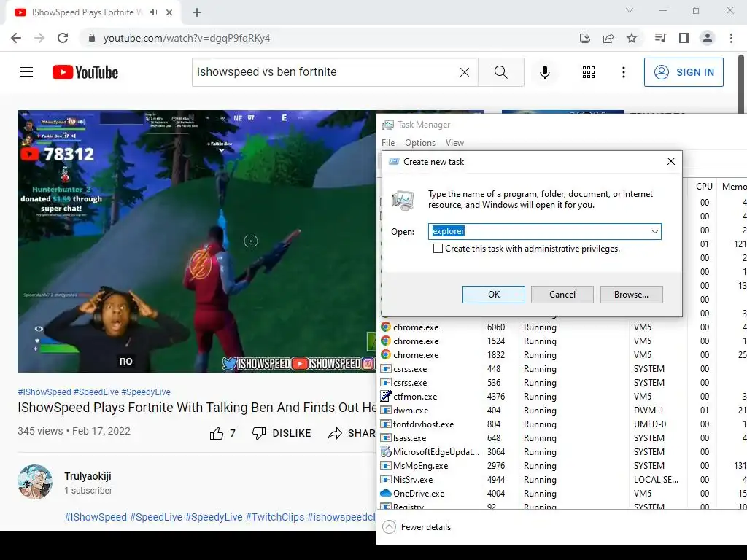The width and height of the screenshot is (747, 560).
Task: Open the YouTube hamburger guide menu
Action: click(x=26, y=72)
